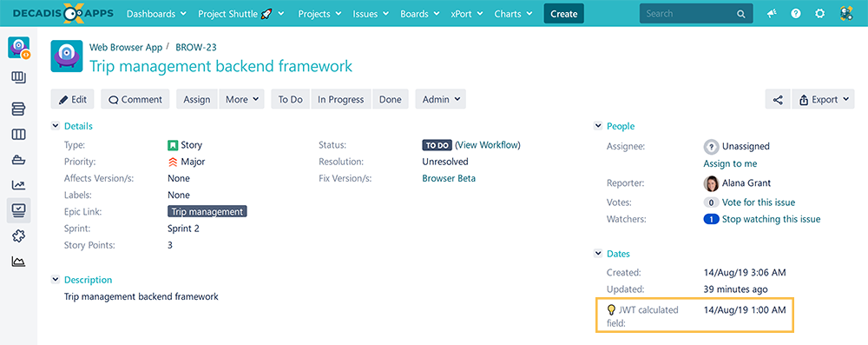Click the Unassigned avatar icon

(711, 147)
